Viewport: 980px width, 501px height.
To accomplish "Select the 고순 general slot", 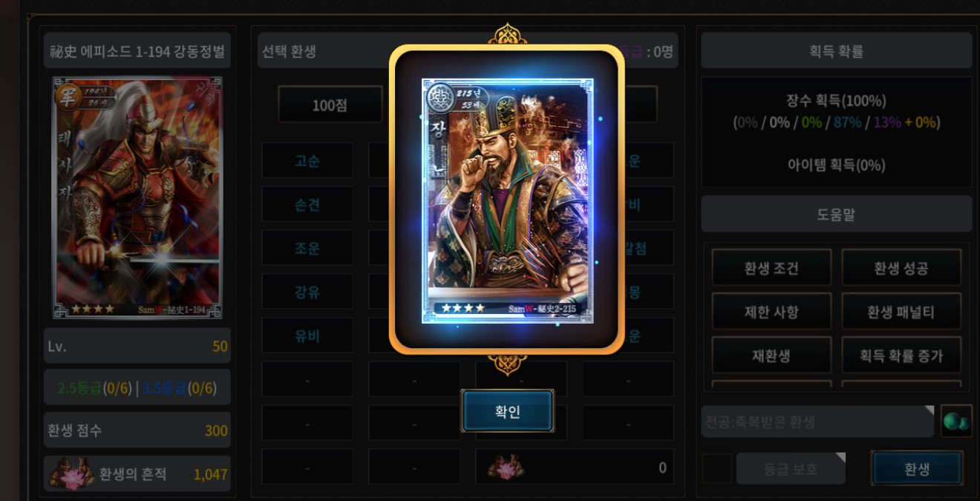I will (307, 161).
